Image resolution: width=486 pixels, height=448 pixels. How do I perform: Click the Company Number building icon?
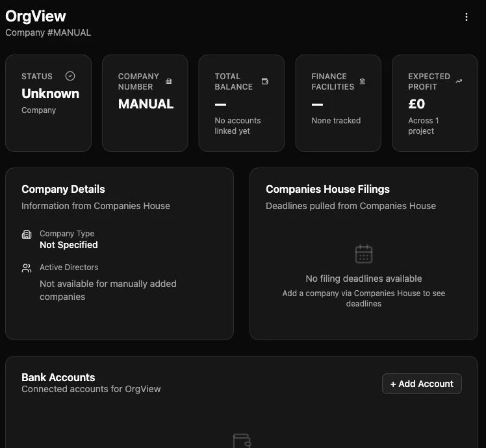point(169,81)
